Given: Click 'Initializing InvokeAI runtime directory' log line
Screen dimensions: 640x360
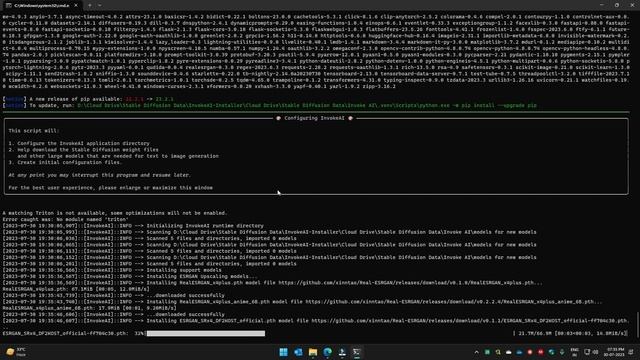Looking at the screenshot, I should point(205,225).
